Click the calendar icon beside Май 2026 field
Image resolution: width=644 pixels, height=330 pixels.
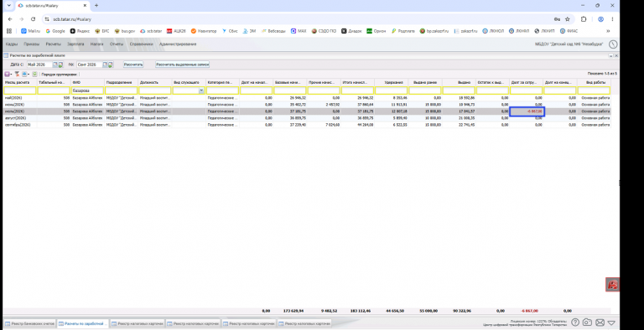[55, 64]
